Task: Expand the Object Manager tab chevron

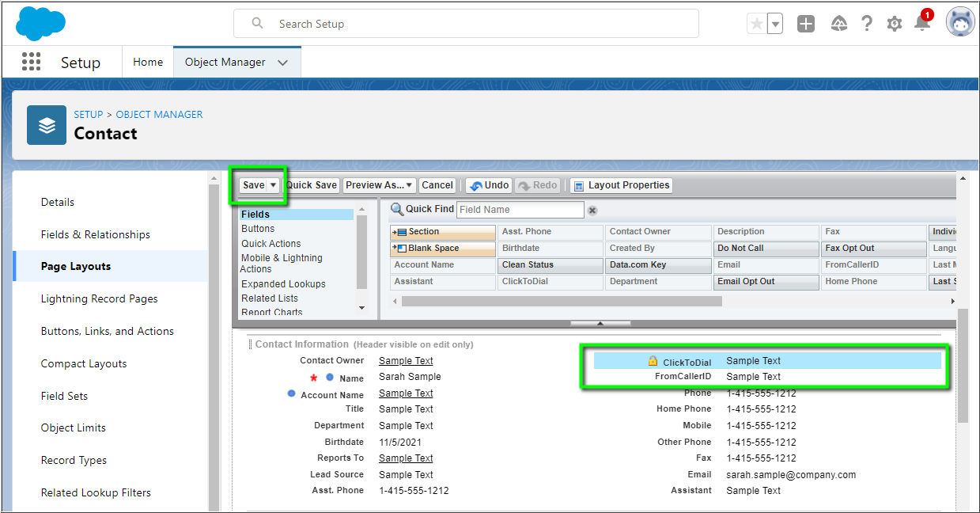Action: tap(283, 63)
